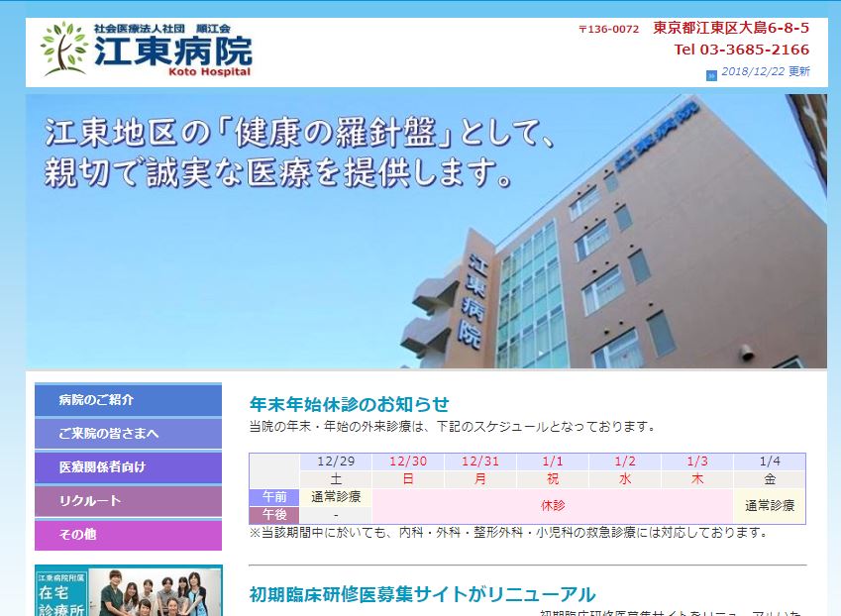Open the リクルート menu item
The width and height of the screenshot is (841, 616).
click(x=128, y=501)
